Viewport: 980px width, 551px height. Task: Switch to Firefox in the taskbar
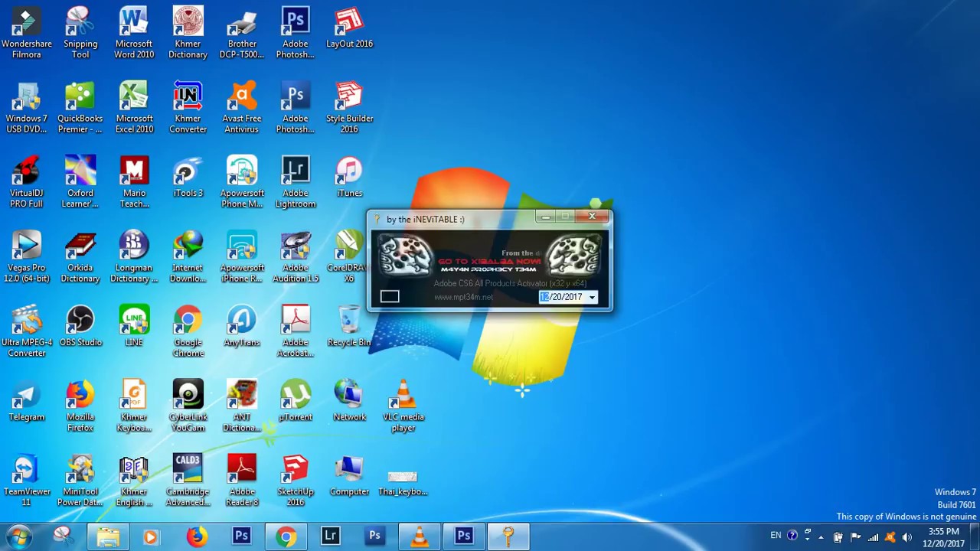click(197, 537)
